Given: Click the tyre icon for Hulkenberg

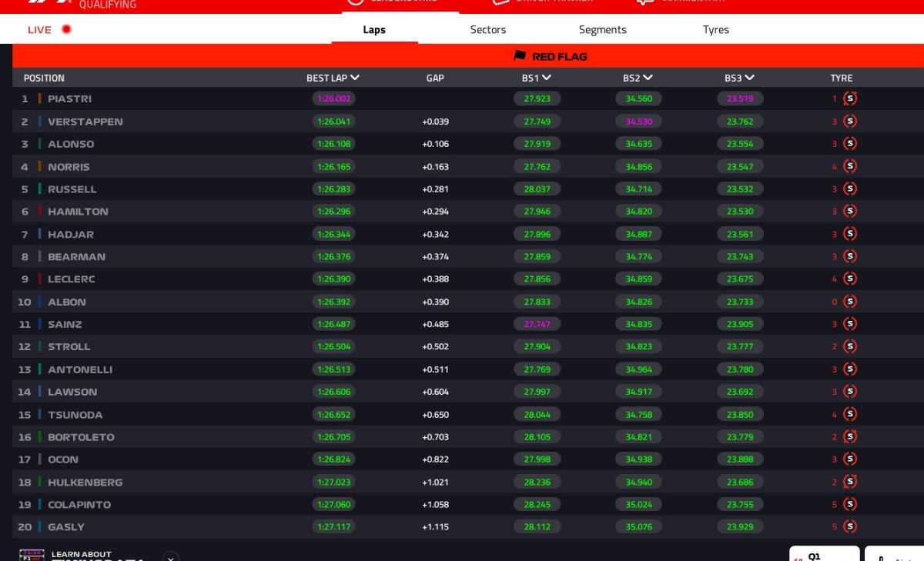Looking at the screenshot, I should tap(850, 482).
